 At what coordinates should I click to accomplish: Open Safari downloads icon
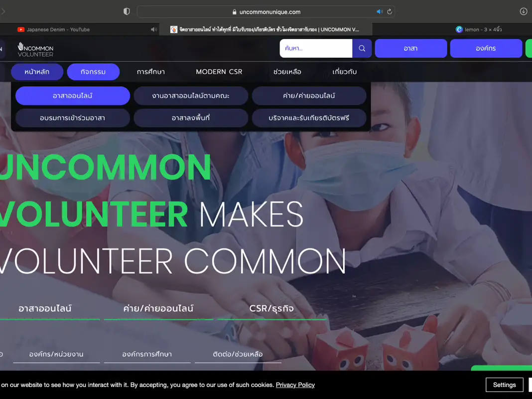[523, 11]
